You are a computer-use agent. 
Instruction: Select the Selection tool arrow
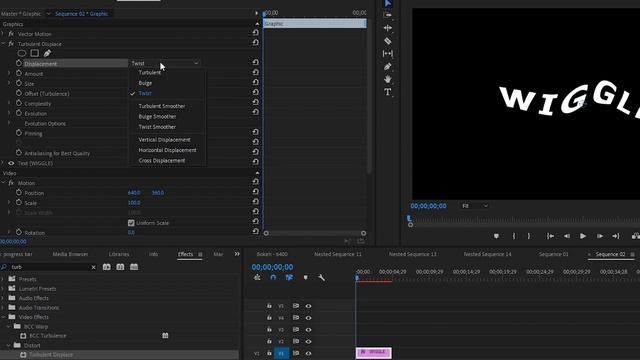pyautogui.click(x=388, y=3)
